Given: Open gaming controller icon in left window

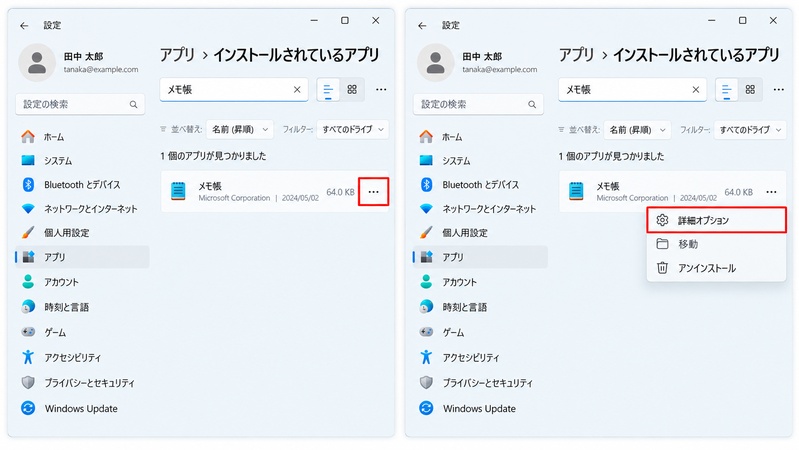Looking at the screenshot, I should (28, 332).
